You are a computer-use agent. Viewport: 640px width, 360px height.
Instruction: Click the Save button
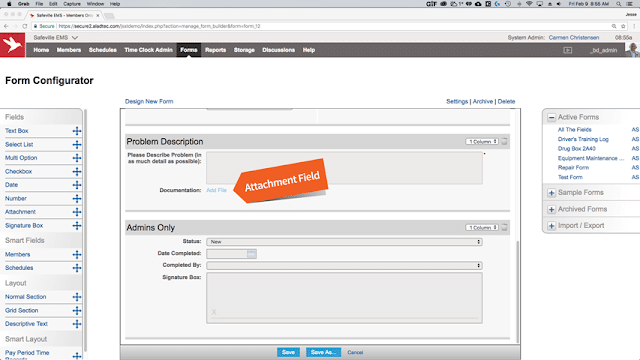288,352
